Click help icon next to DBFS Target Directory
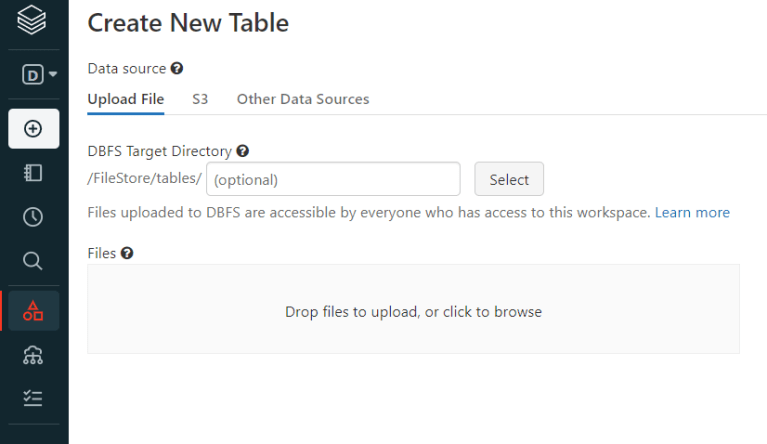The image size is (767, 444). (242, 152)
